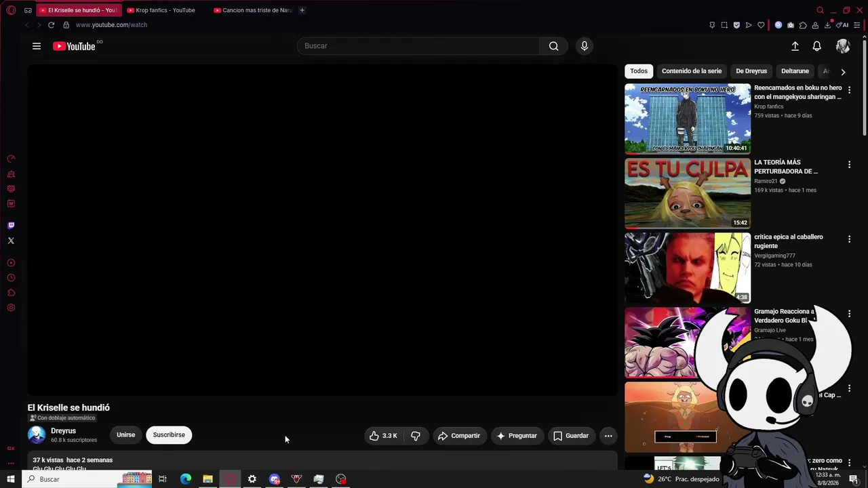Open File Explorer from the taskbar
868x488 pixels.
point(208,479)
